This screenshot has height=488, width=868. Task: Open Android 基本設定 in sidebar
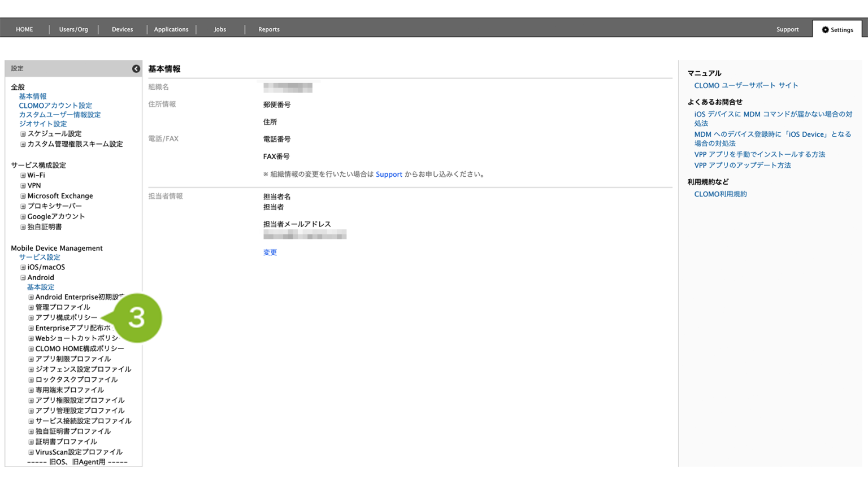click(41, 287)
